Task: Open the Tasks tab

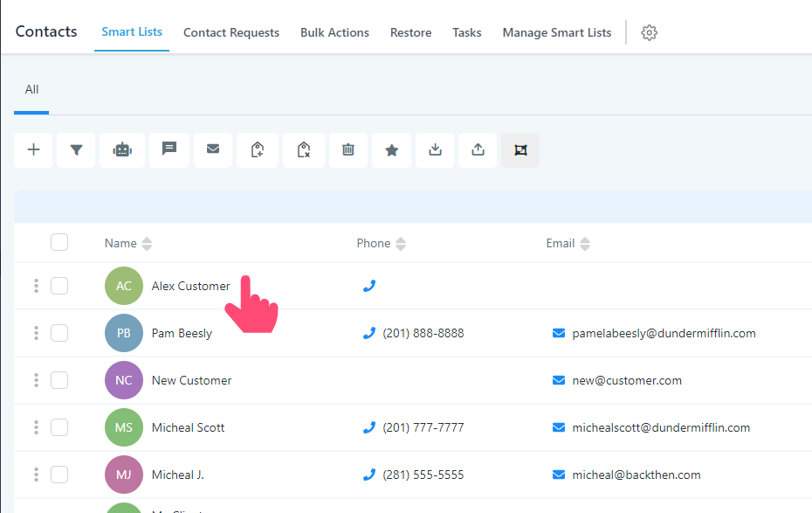Action: [x=466, y=32]
